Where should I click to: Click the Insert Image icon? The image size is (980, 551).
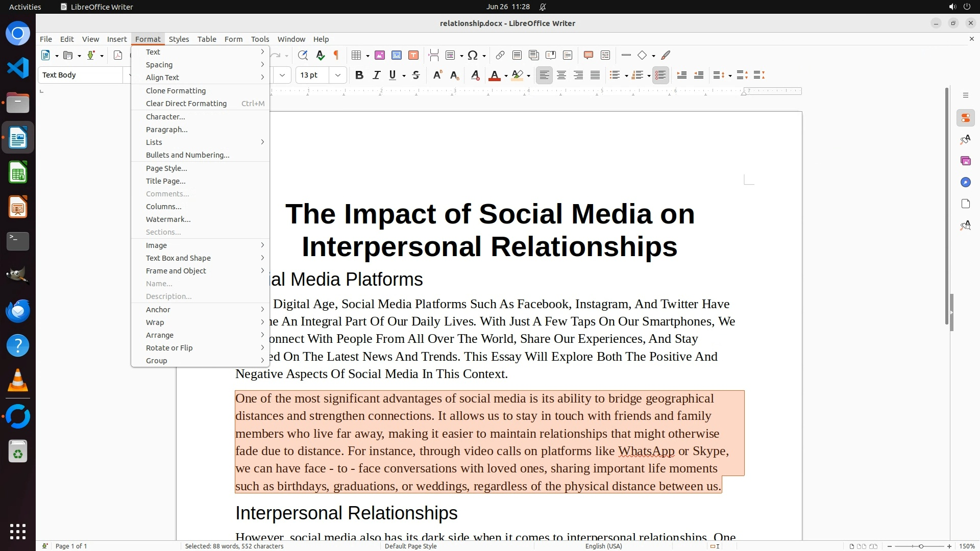(380, 55)
